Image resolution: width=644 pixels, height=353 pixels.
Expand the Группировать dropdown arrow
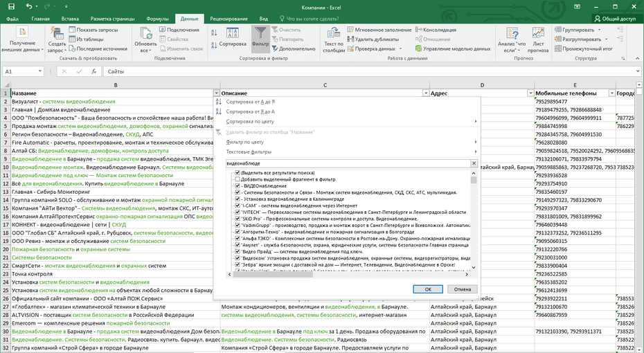pos(599,30)
